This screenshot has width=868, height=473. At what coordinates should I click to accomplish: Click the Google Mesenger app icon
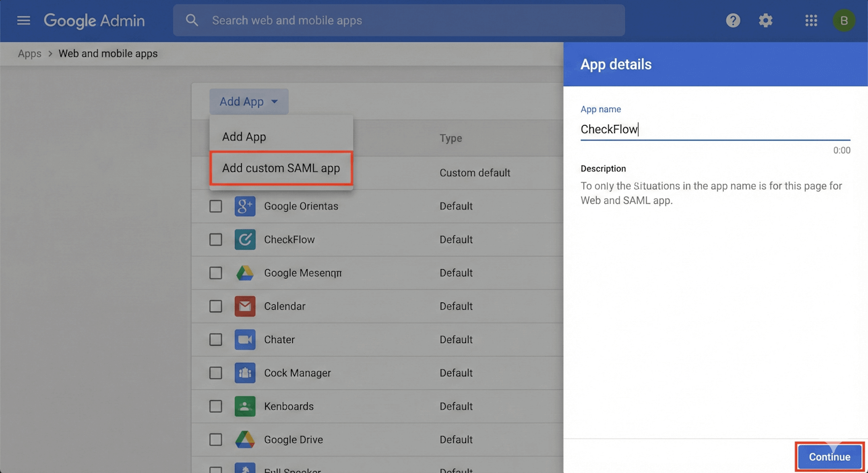coord(245,272)
